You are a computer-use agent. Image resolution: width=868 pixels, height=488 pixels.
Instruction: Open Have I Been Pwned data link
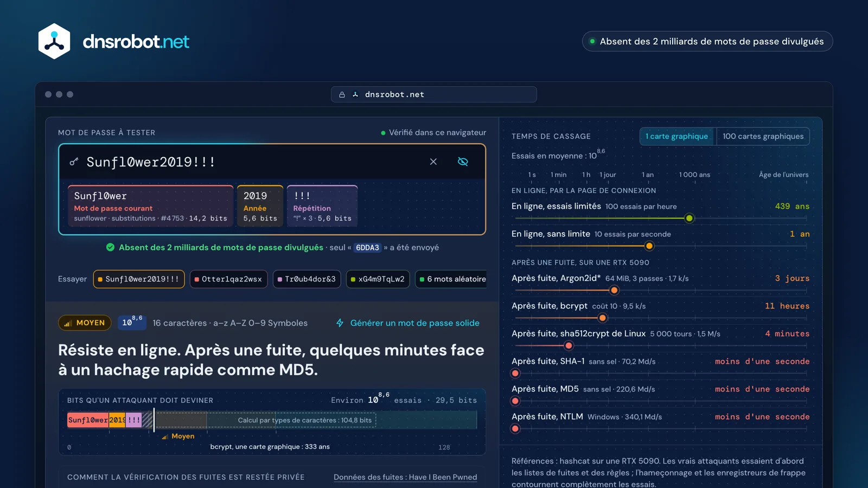point(405,477)
